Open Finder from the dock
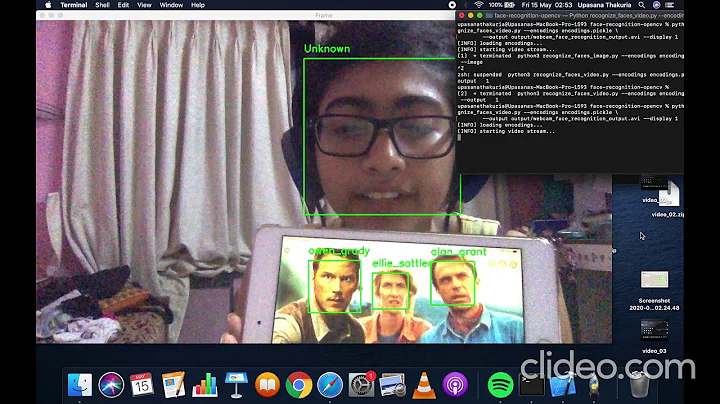 click(x=80, y=385)
